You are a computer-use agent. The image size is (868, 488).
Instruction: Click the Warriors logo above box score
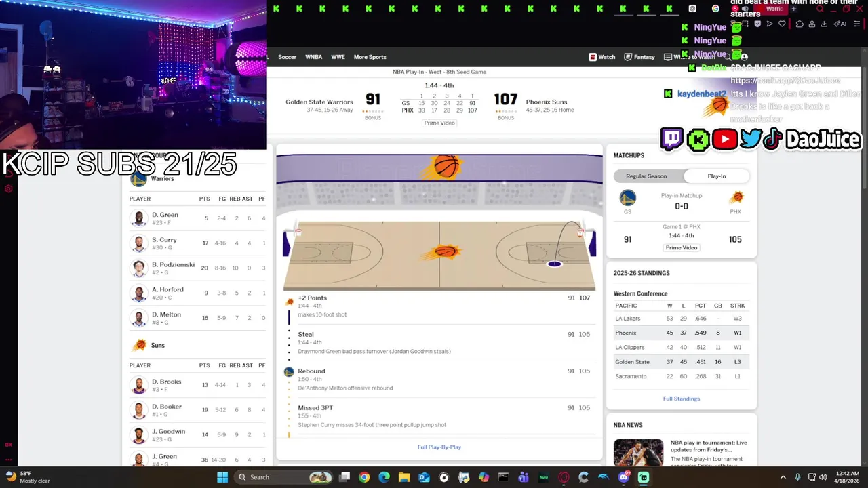(138, 179)
